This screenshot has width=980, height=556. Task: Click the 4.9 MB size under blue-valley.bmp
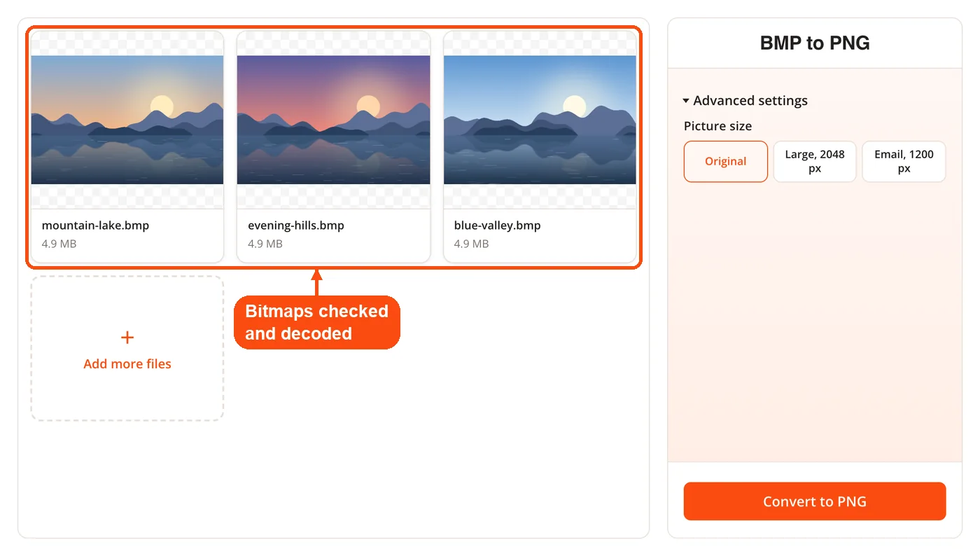(471, 244)
